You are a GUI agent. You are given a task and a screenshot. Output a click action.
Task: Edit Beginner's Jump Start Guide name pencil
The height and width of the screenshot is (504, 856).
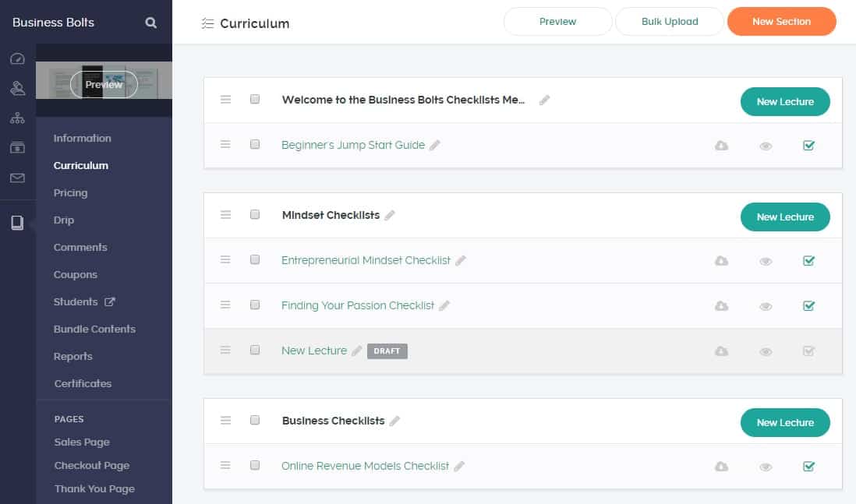click(435, 145)
